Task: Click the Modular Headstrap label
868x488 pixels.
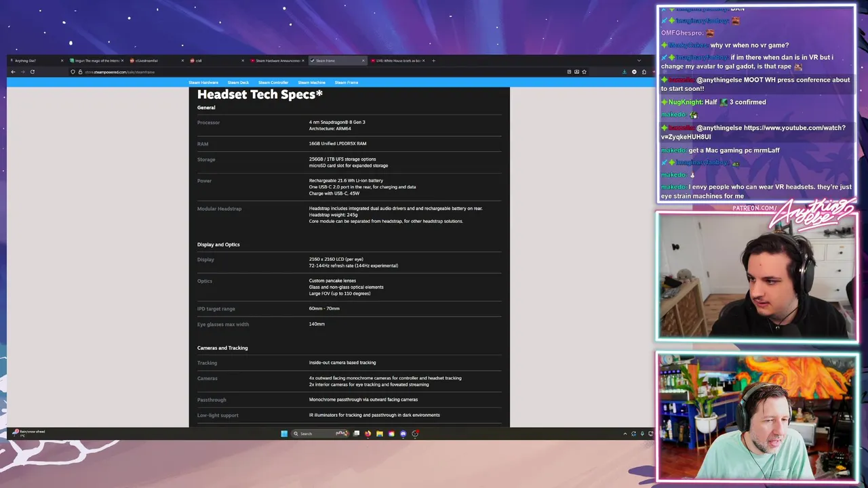Action: (219, 209)
